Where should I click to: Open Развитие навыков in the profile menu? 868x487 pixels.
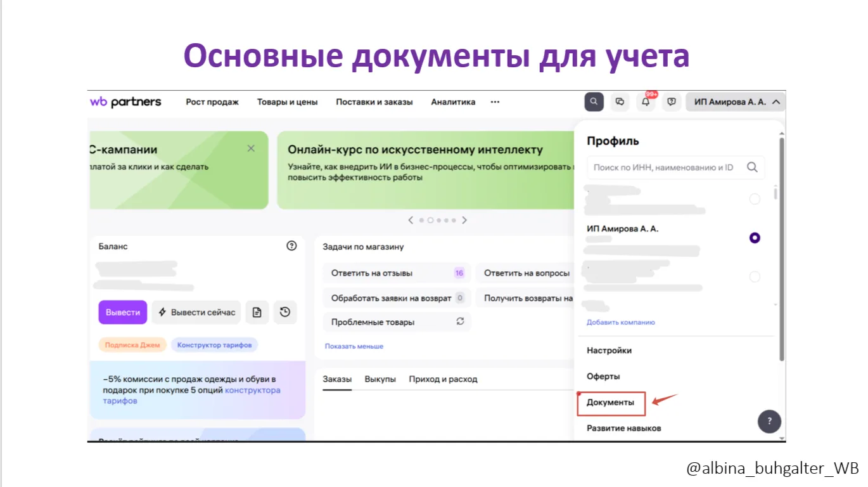624,428
